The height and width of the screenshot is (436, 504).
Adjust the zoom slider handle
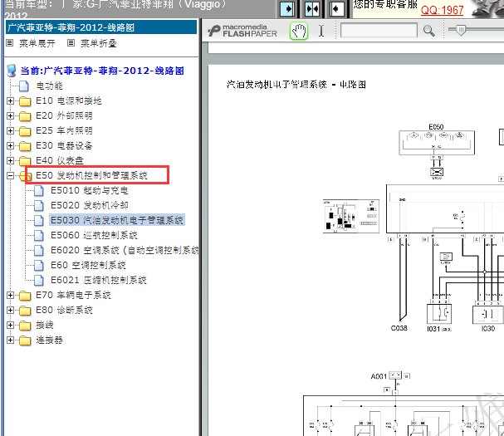(x=461, y=30)
